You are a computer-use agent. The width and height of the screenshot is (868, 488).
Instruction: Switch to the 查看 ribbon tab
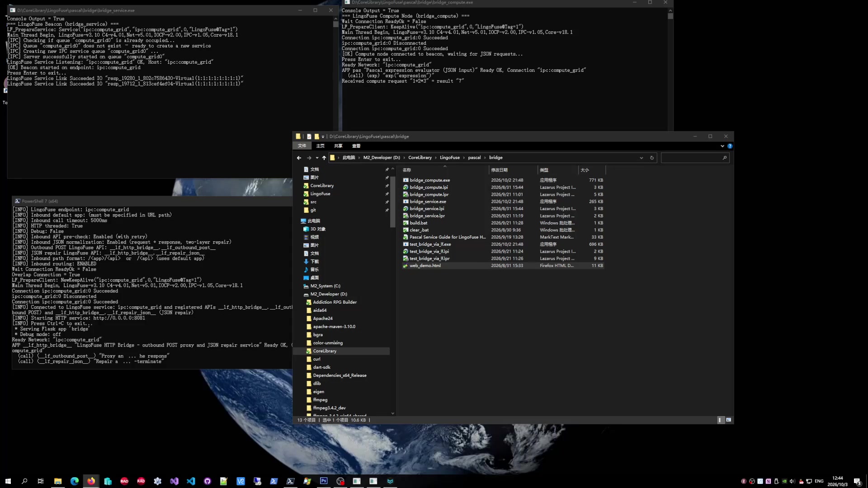[356, 146]
